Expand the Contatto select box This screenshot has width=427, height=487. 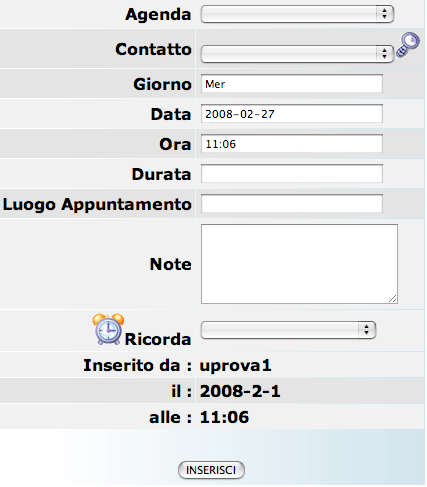[x=297, y=53]
